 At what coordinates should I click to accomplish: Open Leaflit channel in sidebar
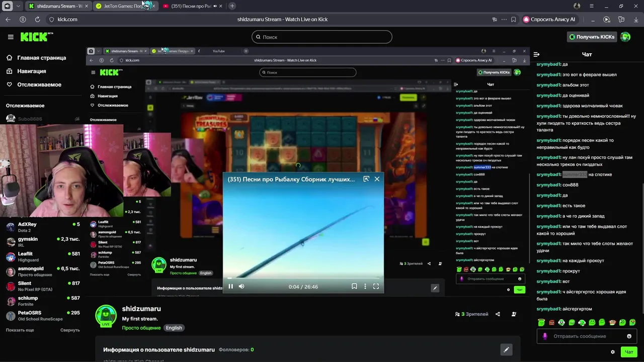(43, 256)
